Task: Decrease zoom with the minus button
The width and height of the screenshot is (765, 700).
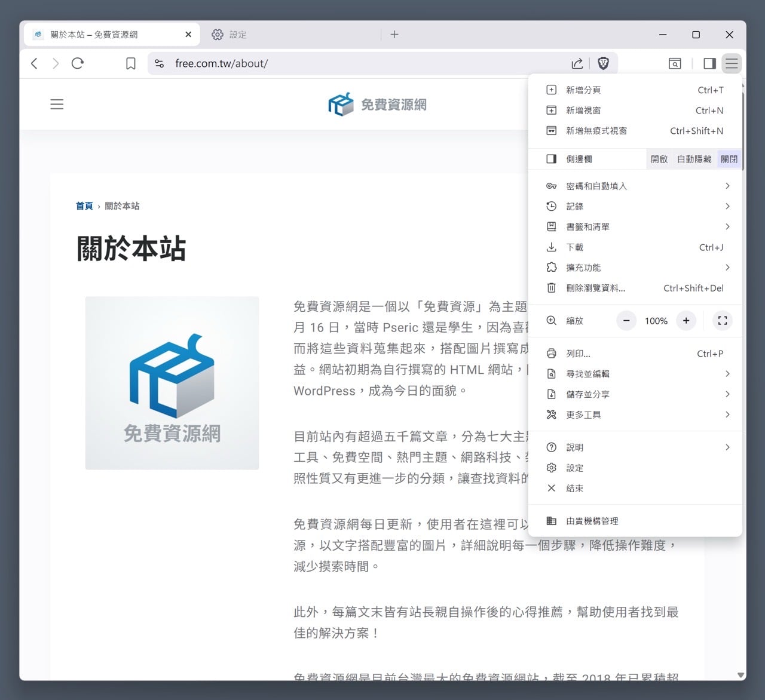Action: (626, 321)
